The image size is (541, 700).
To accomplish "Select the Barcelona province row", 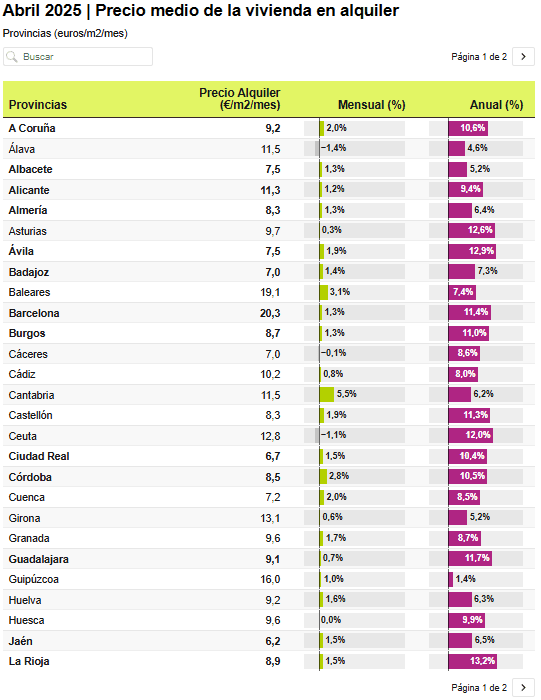I will (x=269, y=313).
